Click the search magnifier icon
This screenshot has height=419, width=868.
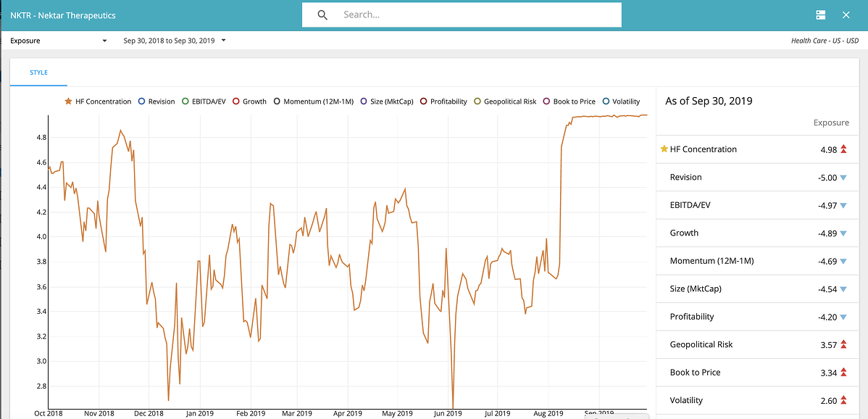[x=322, y=15]
